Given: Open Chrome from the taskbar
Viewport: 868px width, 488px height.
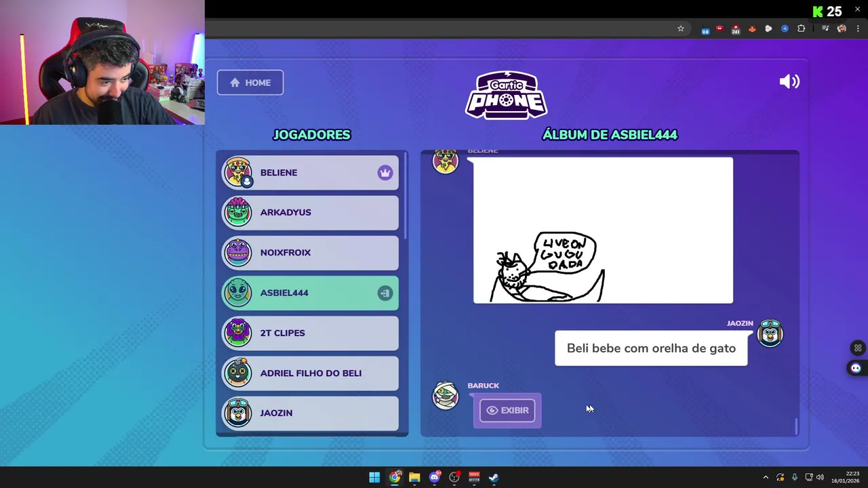Looking at the screenshot, I should (395, 477).
